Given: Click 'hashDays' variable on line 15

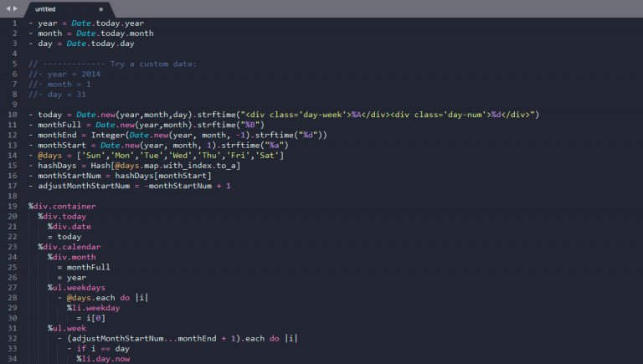Looking at the screenshot, I should 57,166.
